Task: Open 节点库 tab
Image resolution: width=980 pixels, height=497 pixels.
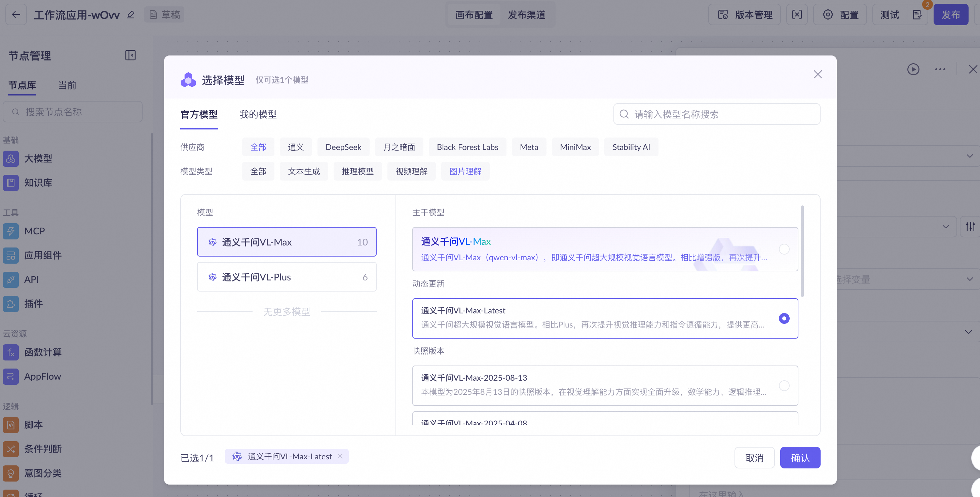Action: pyautogui.click(x=22, y=85)
